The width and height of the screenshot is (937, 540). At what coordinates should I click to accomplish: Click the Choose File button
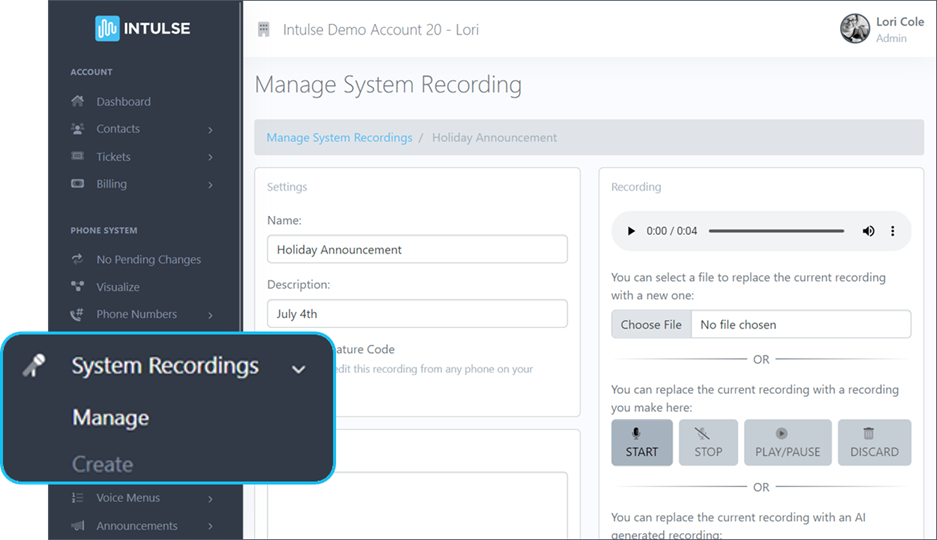(x=651, y=324)
